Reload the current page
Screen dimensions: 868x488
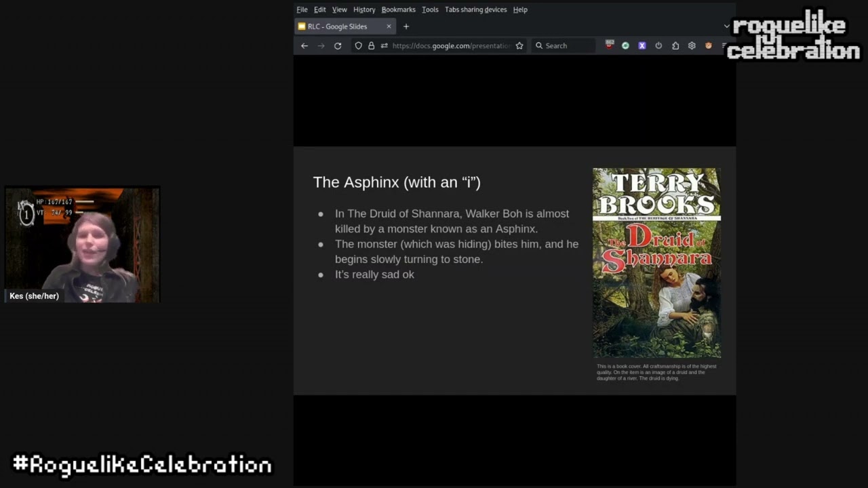(338, 45)
